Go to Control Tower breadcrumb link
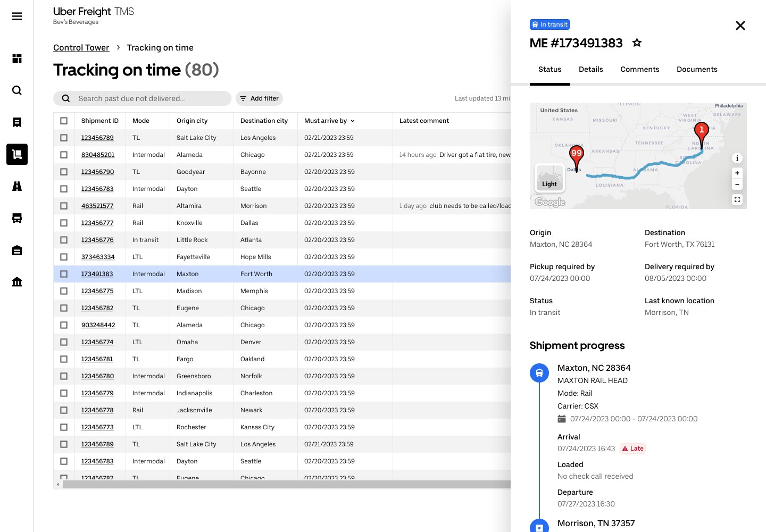Screen dimensions: 766x532 (x=81, y=48)
